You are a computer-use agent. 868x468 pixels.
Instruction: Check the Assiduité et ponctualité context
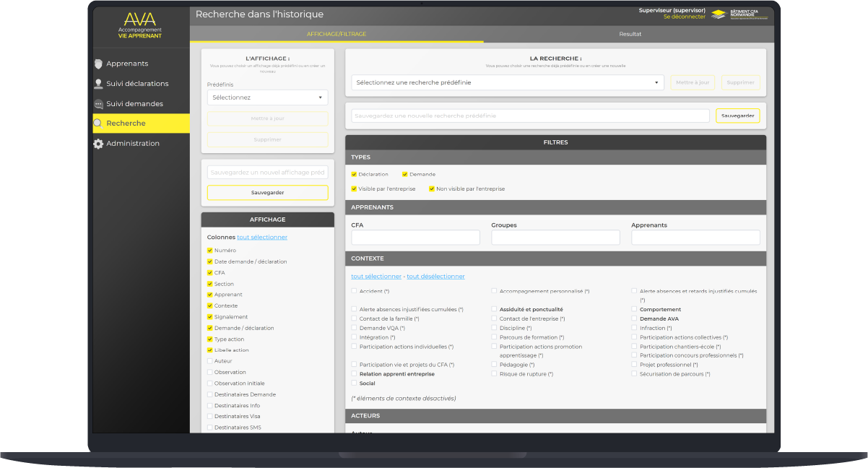coord(494,309)
